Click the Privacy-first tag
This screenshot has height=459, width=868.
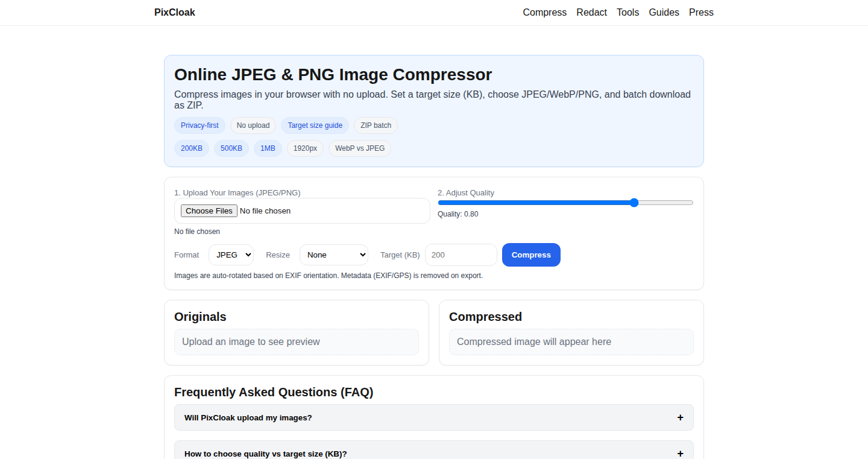pyautogui.click(x=200, y=125)
